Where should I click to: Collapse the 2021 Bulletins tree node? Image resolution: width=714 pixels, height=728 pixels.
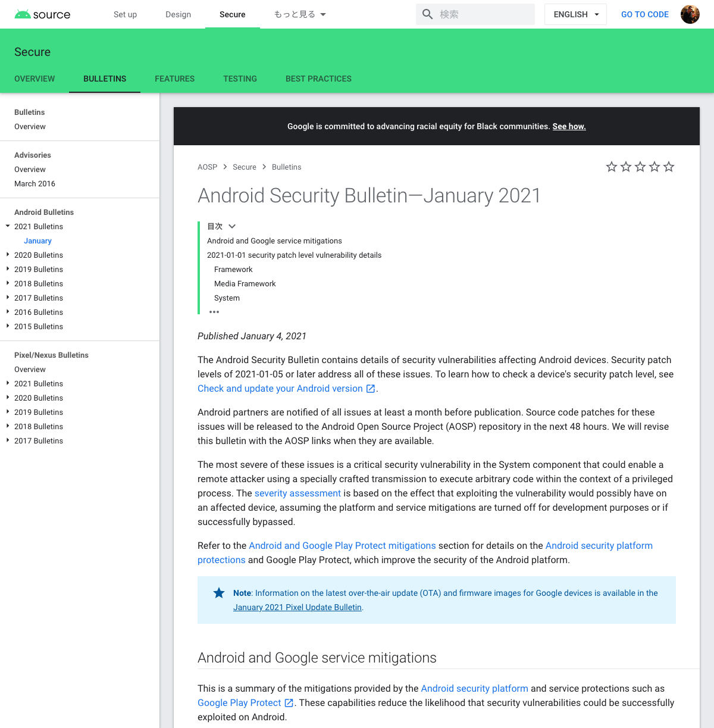[x=8, y=226]
